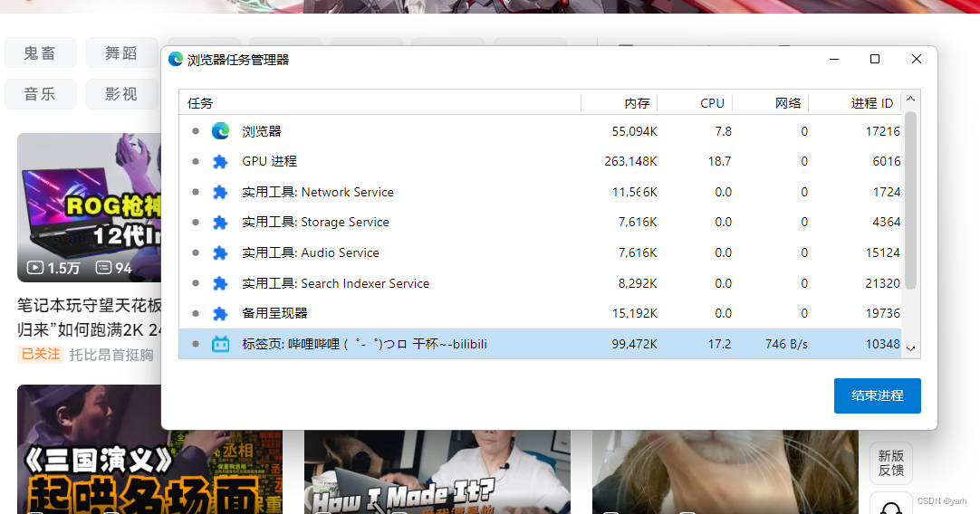Click the task list vertical scrollbar thumb
Image resolution: width=980 pixels, height=514 pixels.
tap(910, 201)
